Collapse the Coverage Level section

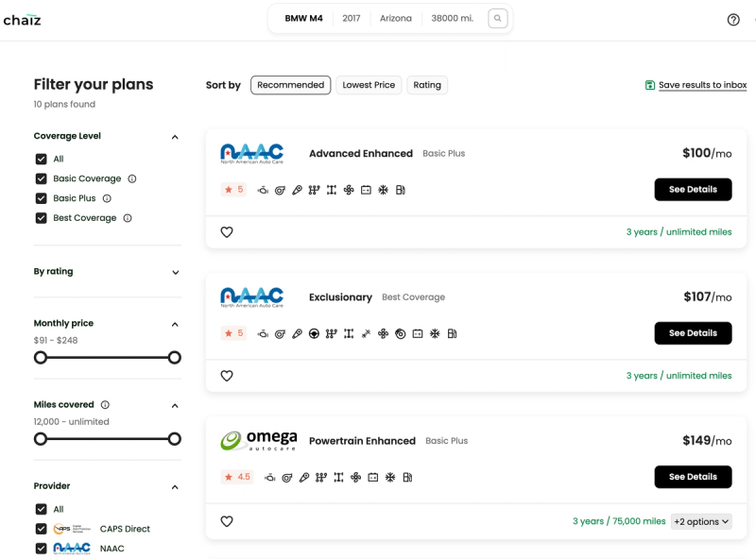(175, 137)
